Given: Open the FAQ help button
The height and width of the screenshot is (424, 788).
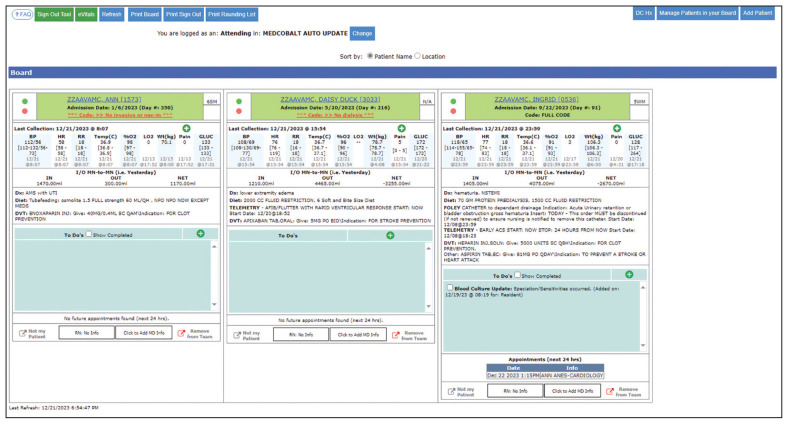Looking at the screenshot, I should click(x=22, y=15).
